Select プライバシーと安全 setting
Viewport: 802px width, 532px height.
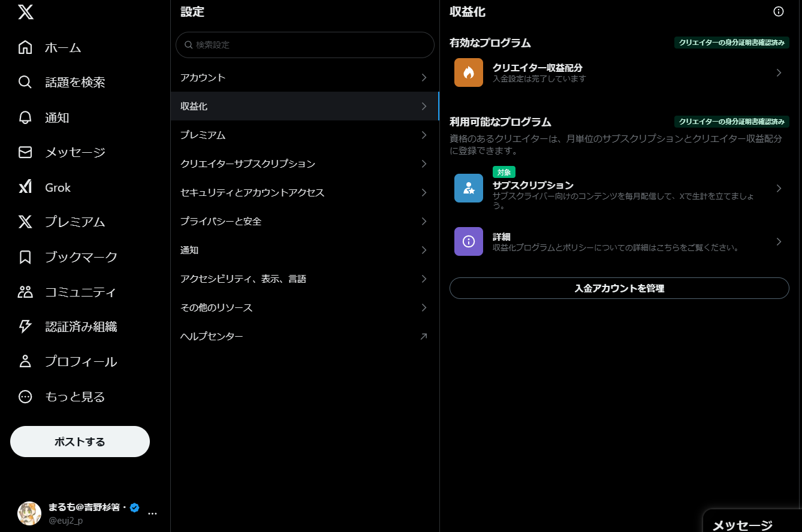304,221
